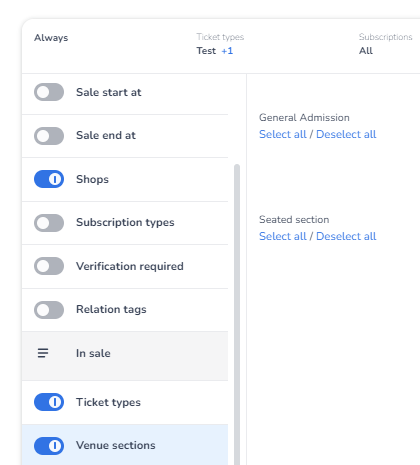Click the In sale list icon
This screenshot has width=420, height=465.
43,353
